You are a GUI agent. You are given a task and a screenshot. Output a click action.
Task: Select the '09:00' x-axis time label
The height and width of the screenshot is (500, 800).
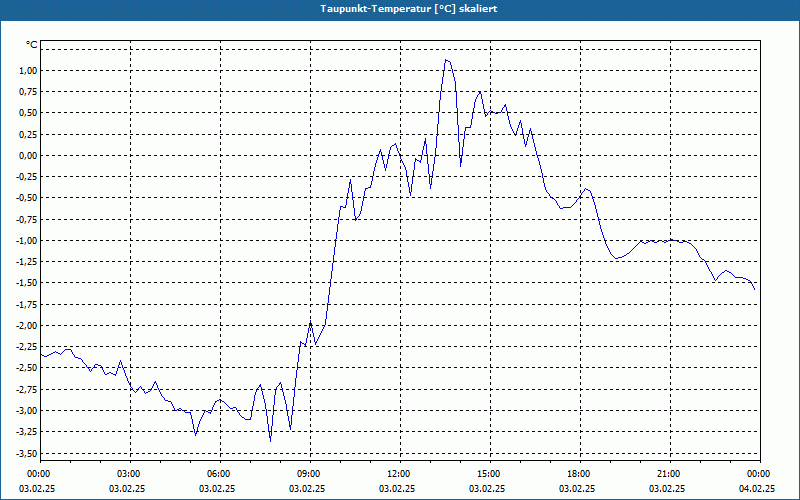point(310,474)
